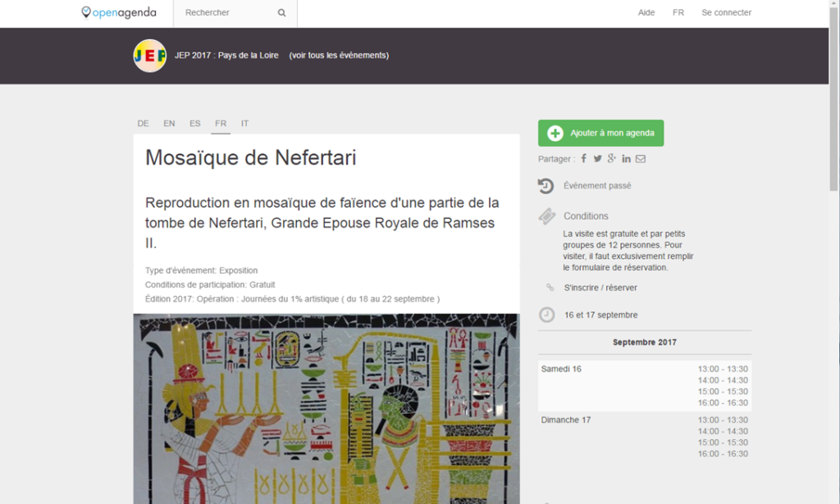Screen dimensions: 840x504
Task: Open the FR language selector in header
Action: (x=678, y=13)
